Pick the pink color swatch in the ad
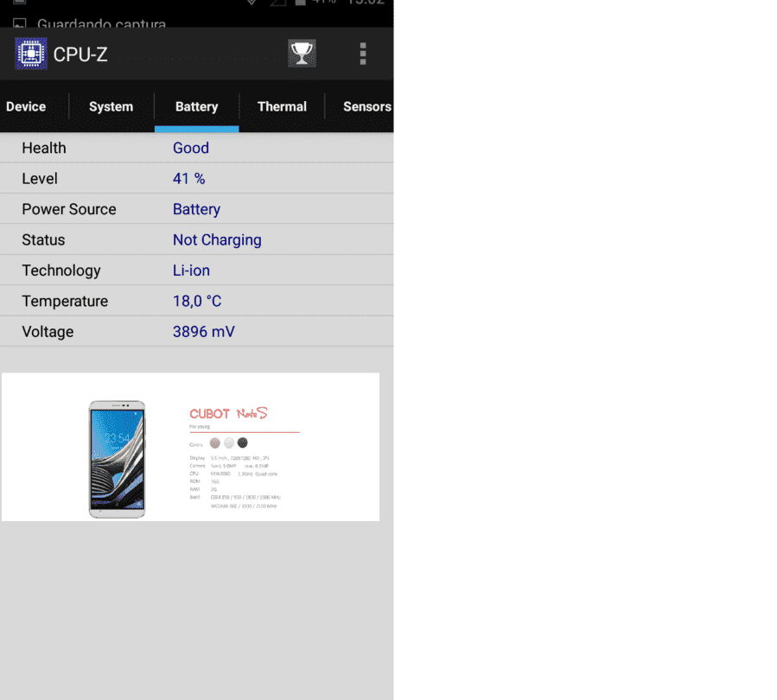777x700 pixels. pos(214,442)
